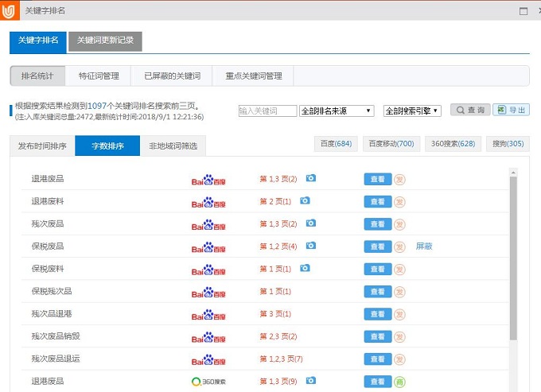The width and height of the screenshot is (541, 392).
Task: Switch to the 关键词更新记录 tab
Action: [105, 41]
